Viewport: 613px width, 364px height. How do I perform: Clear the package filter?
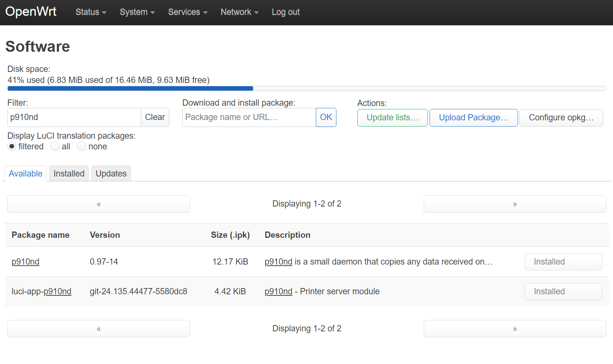point(155,117)
